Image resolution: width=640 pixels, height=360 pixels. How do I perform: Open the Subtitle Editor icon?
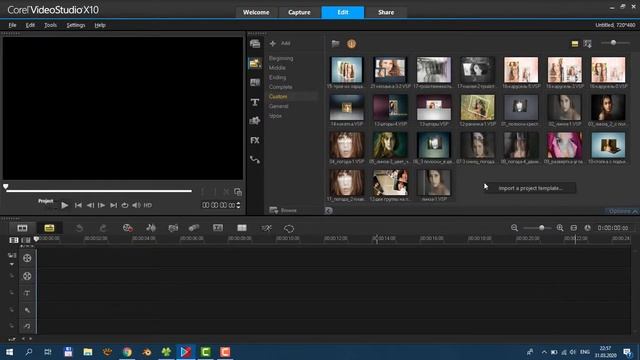click(218, 228)
